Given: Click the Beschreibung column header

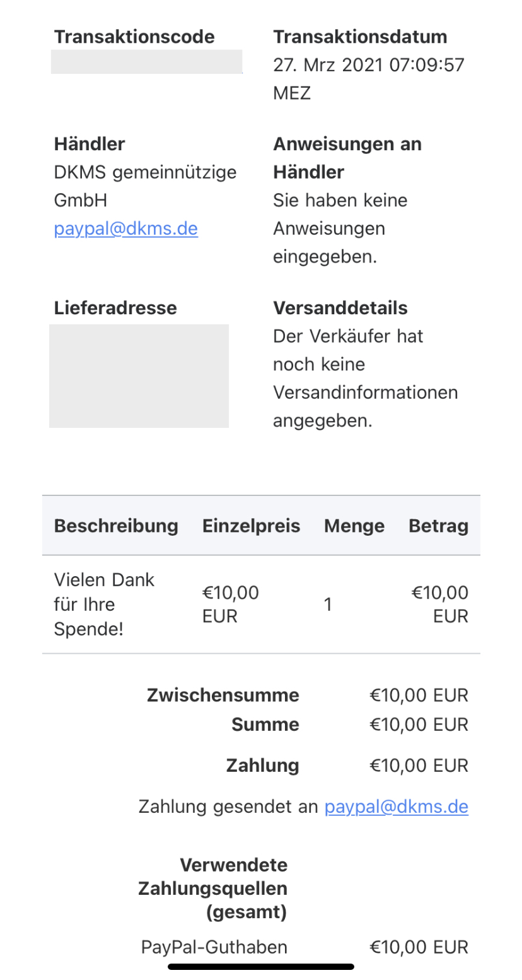Looking at the screenshot, I should (x=116, y=526).
